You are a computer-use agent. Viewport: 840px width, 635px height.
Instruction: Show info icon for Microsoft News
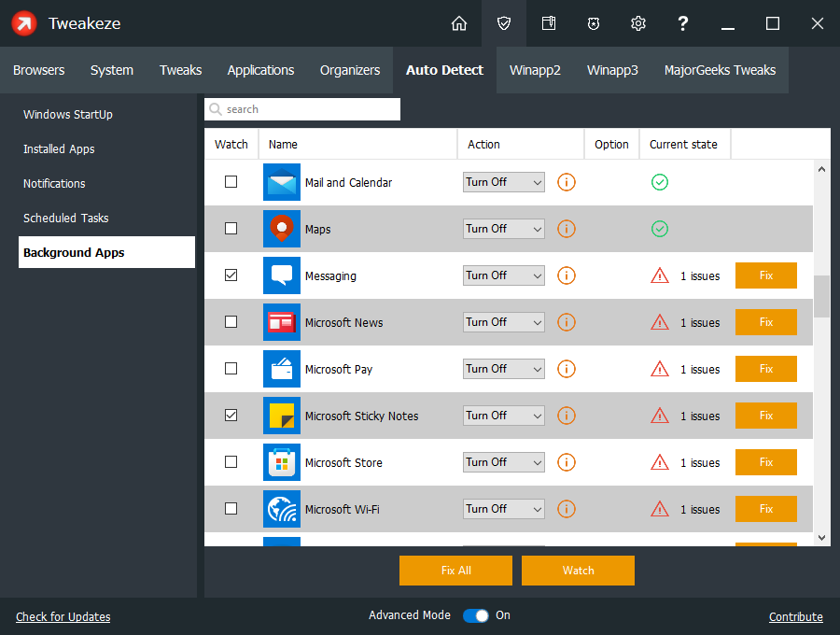(567, 322)
